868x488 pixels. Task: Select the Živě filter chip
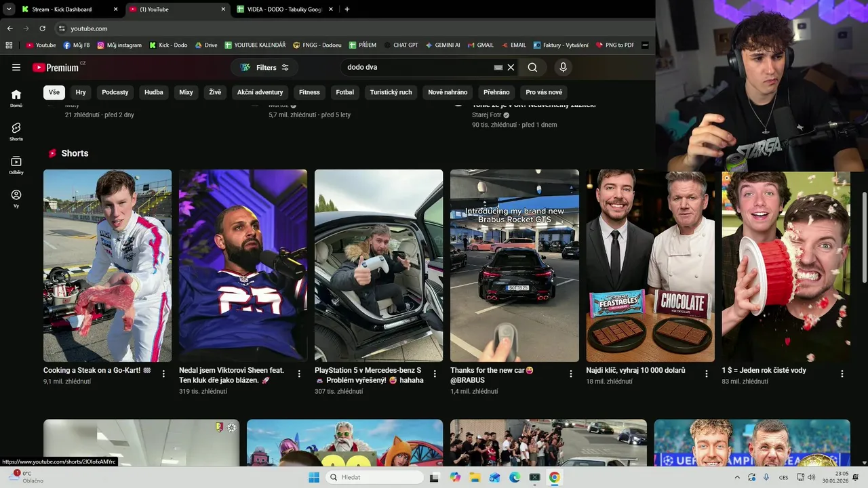coord(215,92)
